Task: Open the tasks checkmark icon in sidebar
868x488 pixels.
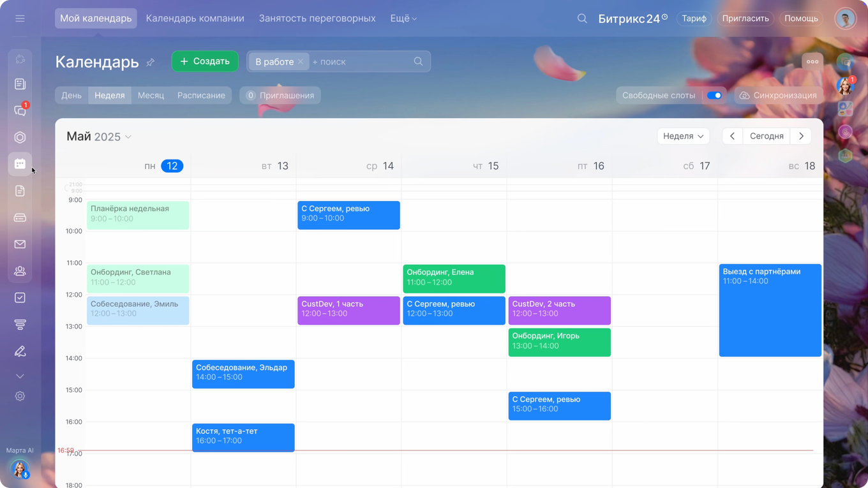Action: click(x=20, y=298)
